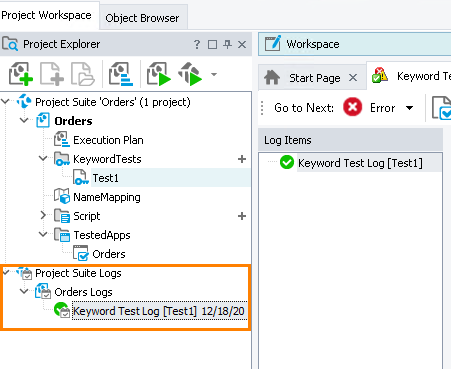Click the Run Project green arrow icon

159,74
